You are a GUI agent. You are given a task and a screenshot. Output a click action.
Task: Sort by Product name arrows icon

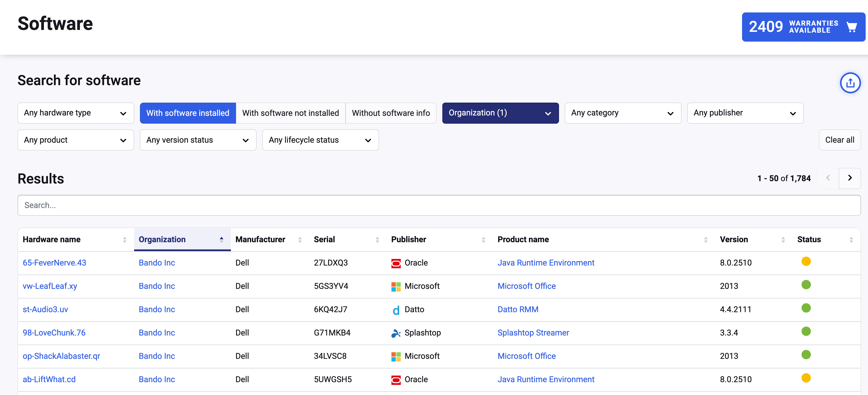706,240
